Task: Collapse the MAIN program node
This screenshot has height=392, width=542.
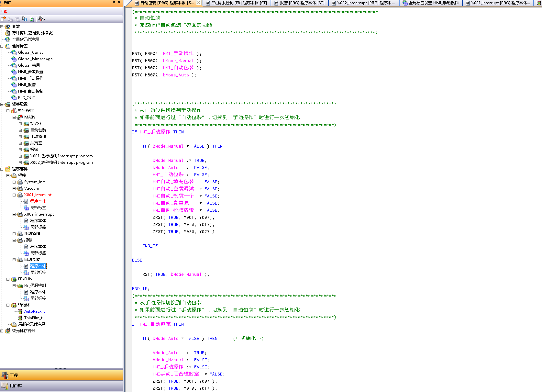Action: (14, 117)
